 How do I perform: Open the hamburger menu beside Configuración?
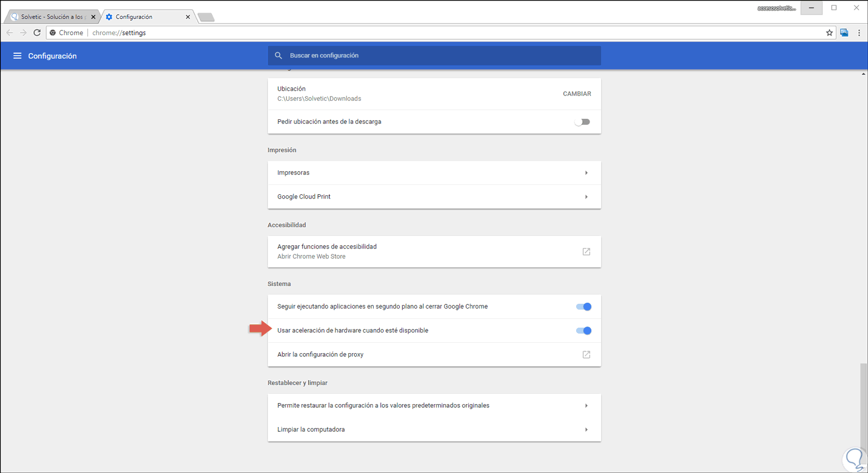click(x=17, y=56)
